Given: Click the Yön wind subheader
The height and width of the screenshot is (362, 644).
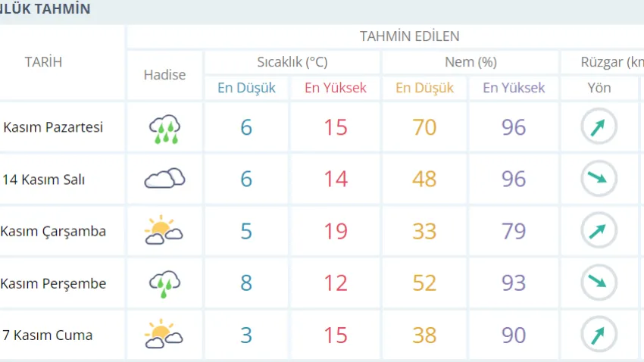Looking at the screenshot, I should (x=599, y=88).
